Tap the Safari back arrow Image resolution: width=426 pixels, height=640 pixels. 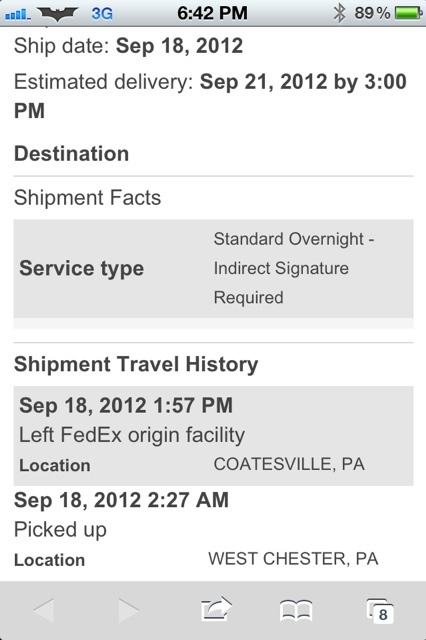coord(44,610)
